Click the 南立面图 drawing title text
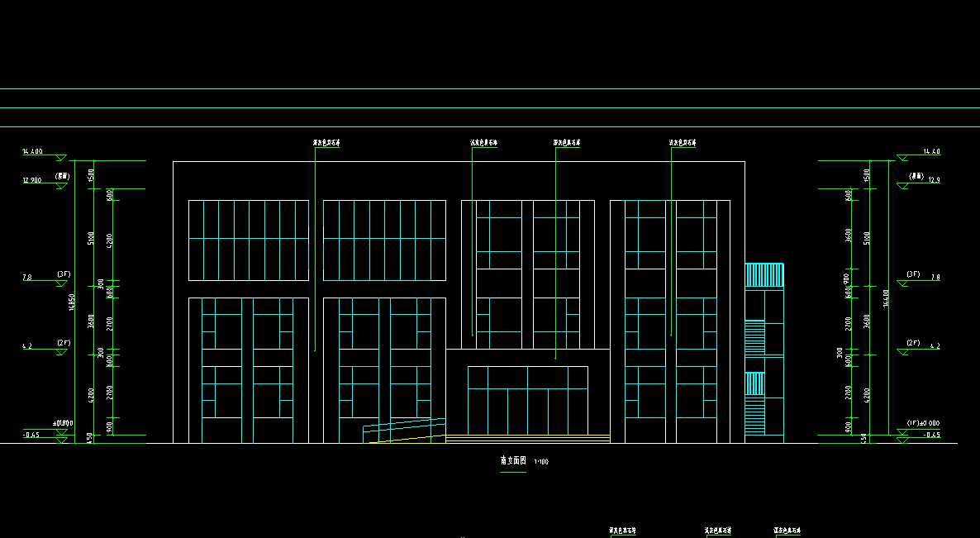 coord(514,461)
